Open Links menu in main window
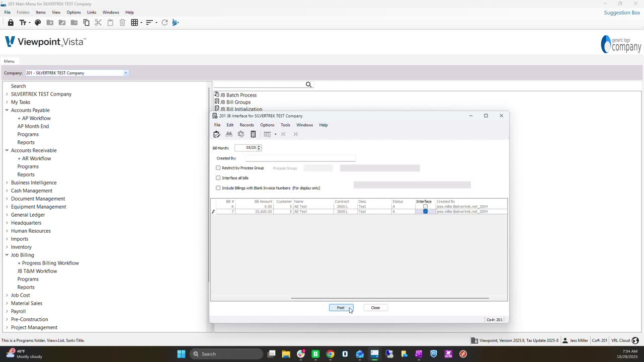Viewport: 644px width, 362px height. (92, 12)
